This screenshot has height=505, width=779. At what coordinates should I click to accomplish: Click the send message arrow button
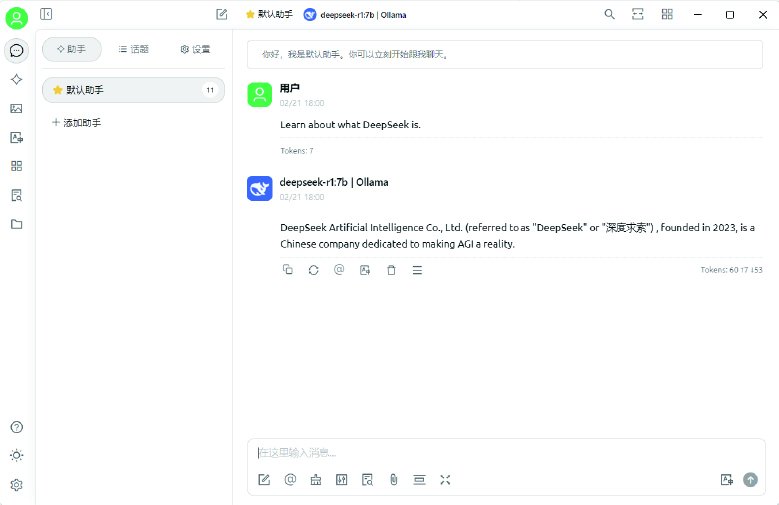750,480
